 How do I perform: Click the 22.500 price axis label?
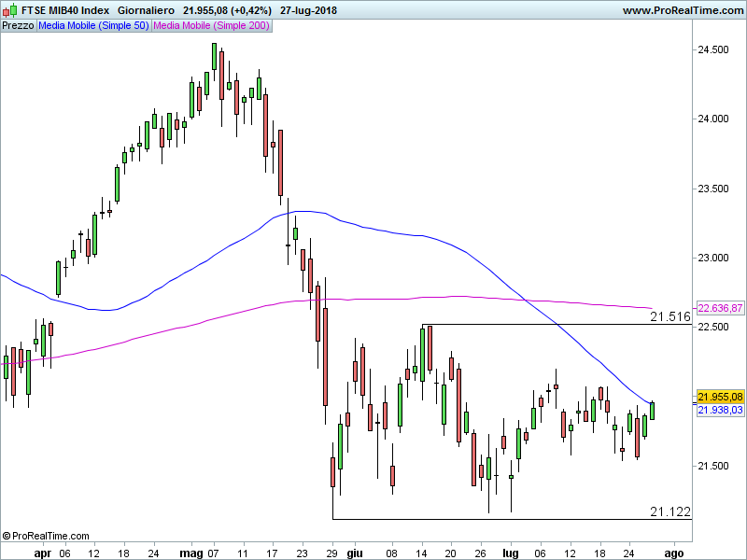click(x=713, y=327)
